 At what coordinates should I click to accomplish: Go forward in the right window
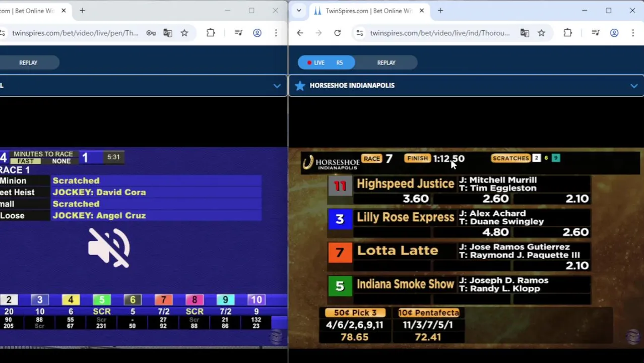tap(318, 33)
